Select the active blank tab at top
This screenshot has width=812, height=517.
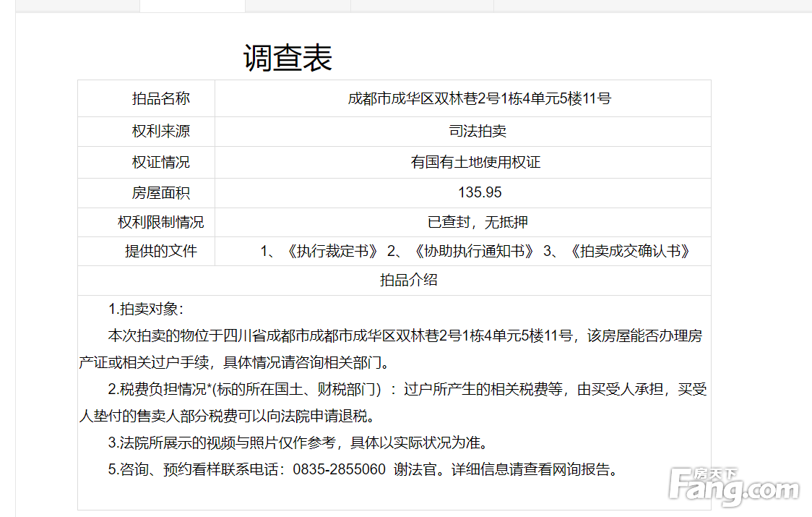(192, 6)
